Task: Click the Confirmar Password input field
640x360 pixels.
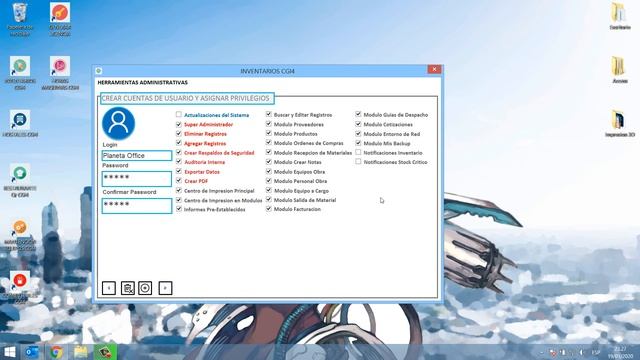Action: coord(137,206)
